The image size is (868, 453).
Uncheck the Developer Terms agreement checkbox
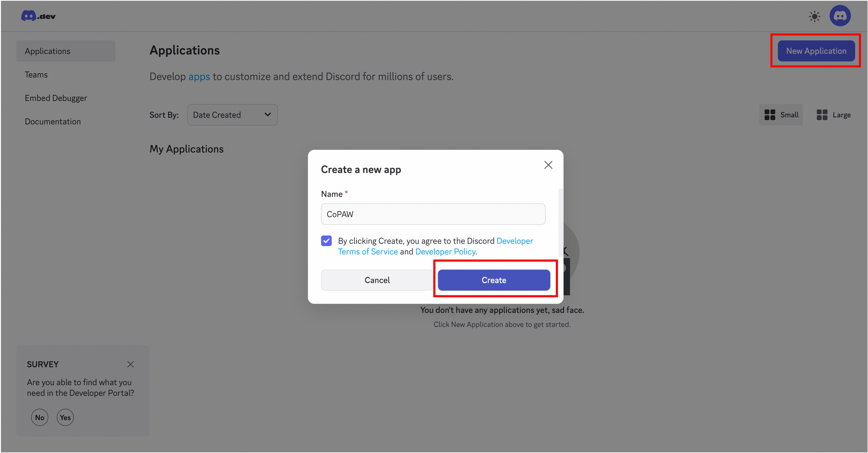click(326, 241)
